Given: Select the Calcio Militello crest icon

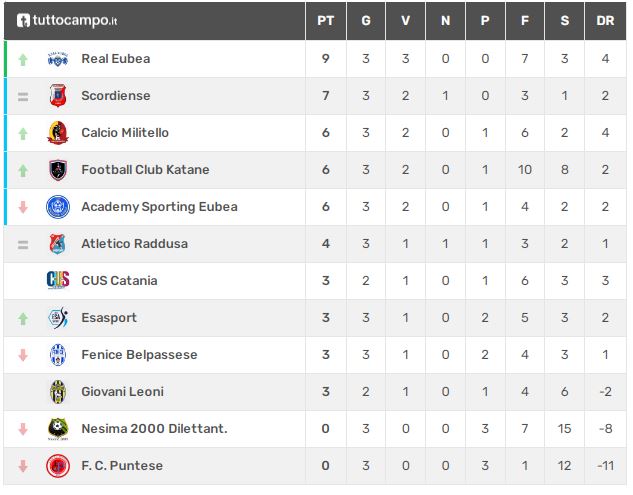Looking at the screenshot, I should click(58, 133).
